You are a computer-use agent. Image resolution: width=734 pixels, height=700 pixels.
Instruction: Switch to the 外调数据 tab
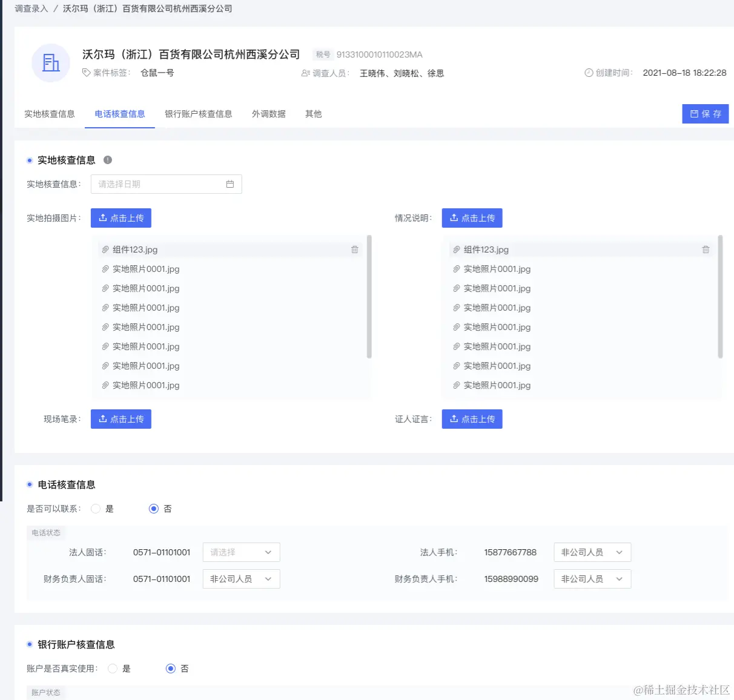click(x=269, y=114)
